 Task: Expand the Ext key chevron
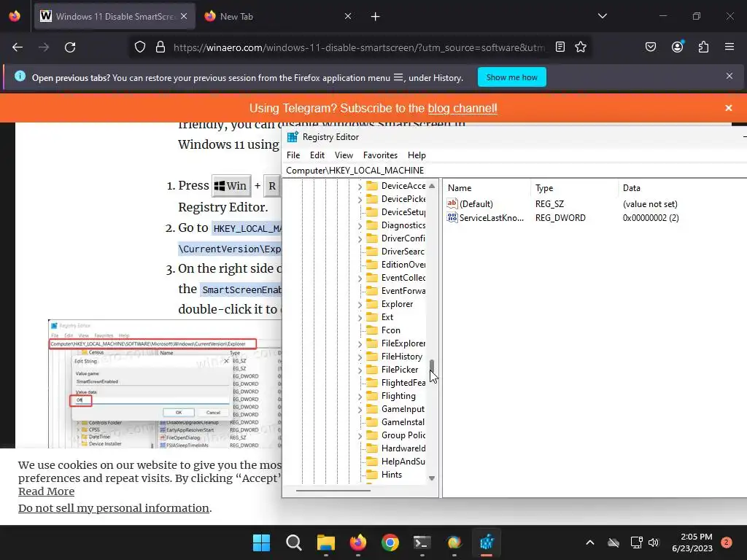pyautogui.click(x=360, y=318)
